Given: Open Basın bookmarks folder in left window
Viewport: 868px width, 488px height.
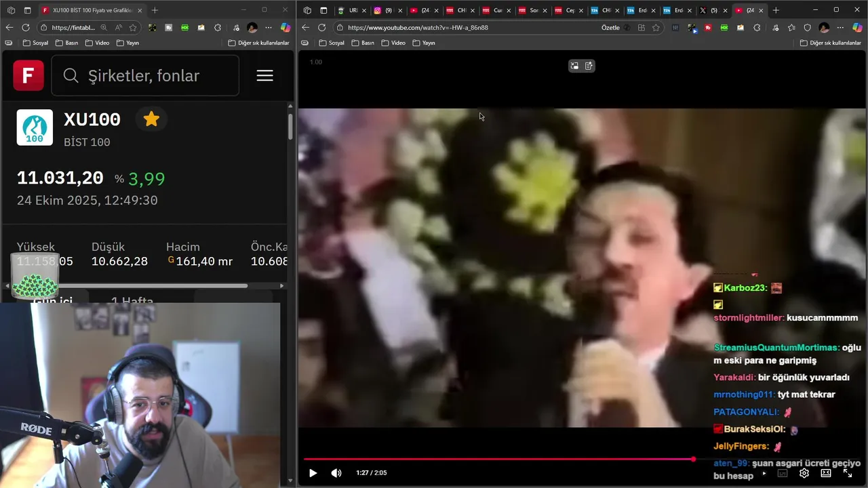Looking at the screenshot, I should (x=68, y=43).
